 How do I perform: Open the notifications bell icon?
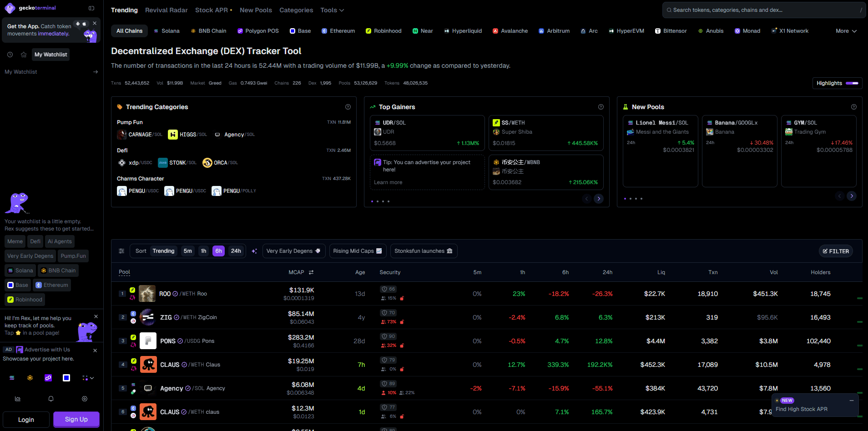(x=51, y=399)
